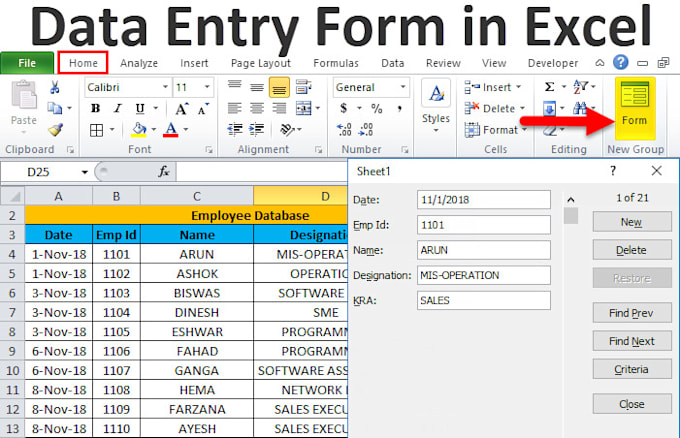The height and width of the screenshot is (438, 680).
Task: Align text left
Action: point(235,108)
